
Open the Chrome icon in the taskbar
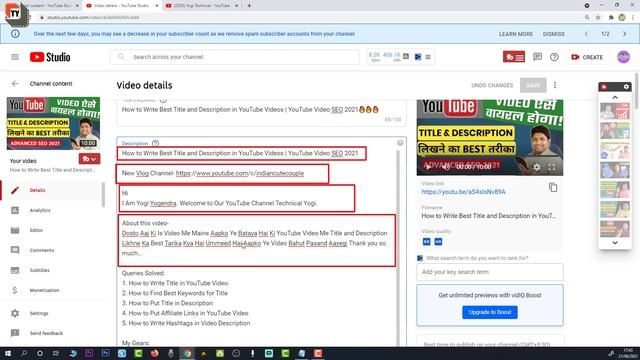187,353
